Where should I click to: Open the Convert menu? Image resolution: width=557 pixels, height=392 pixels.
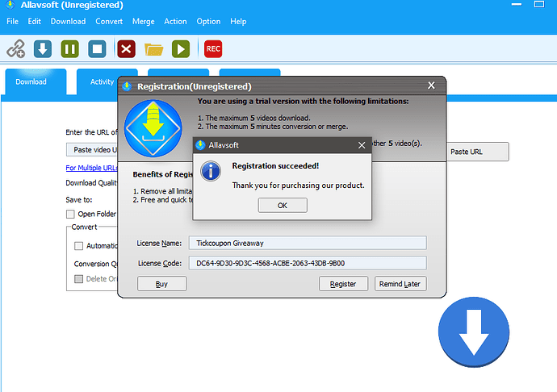[109, 21]
